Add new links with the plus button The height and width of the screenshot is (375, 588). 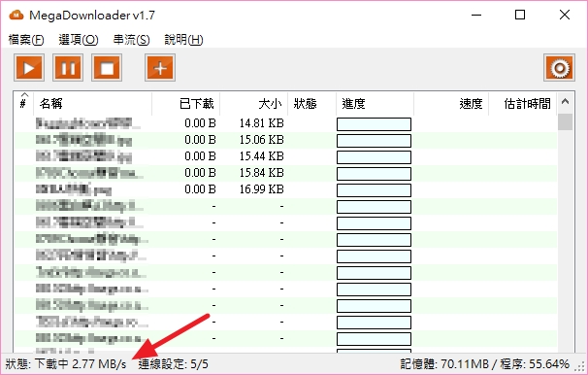pyautogui.click(x=160, y=68)
